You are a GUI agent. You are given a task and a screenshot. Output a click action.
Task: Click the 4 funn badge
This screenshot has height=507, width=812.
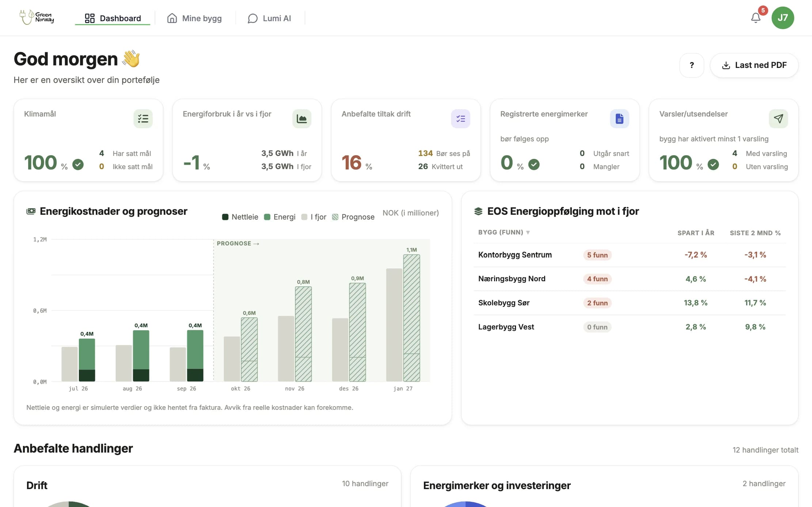(x=597, y=279)
